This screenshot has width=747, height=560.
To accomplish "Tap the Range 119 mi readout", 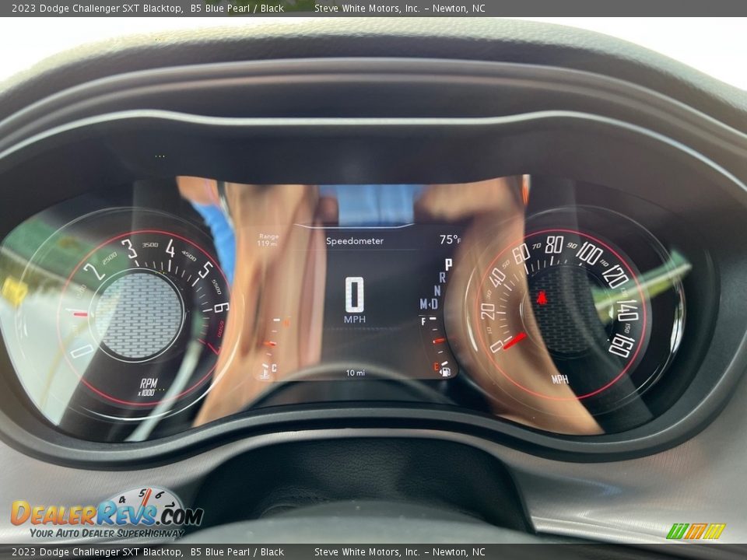I will coord(268,240).
